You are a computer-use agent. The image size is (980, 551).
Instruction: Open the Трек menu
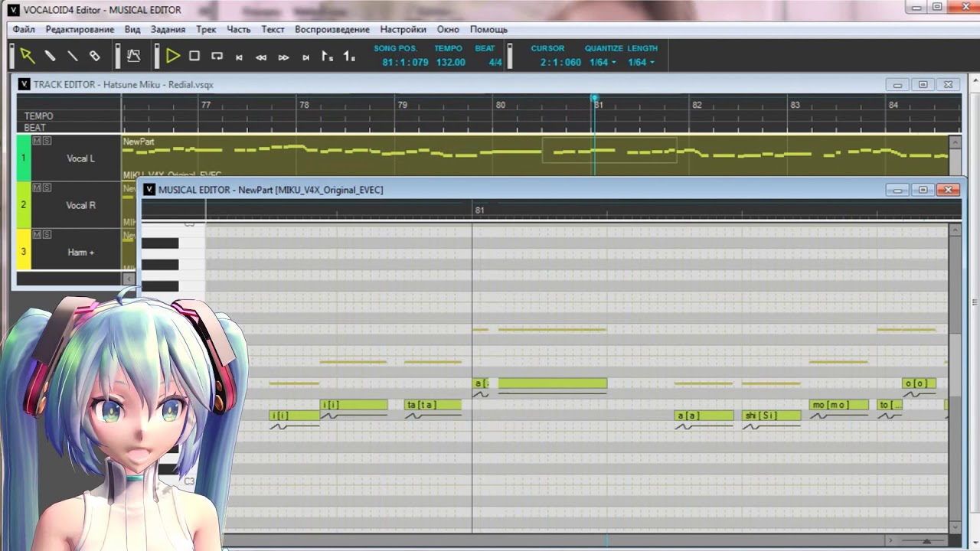tap(206, 29)
